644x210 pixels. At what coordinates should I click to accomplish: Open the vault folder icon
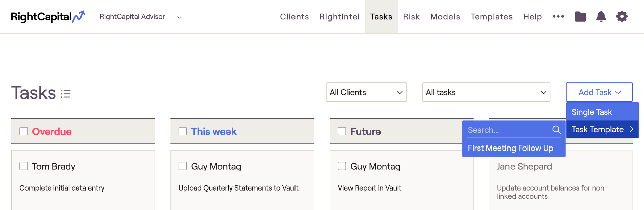[580, 16]
